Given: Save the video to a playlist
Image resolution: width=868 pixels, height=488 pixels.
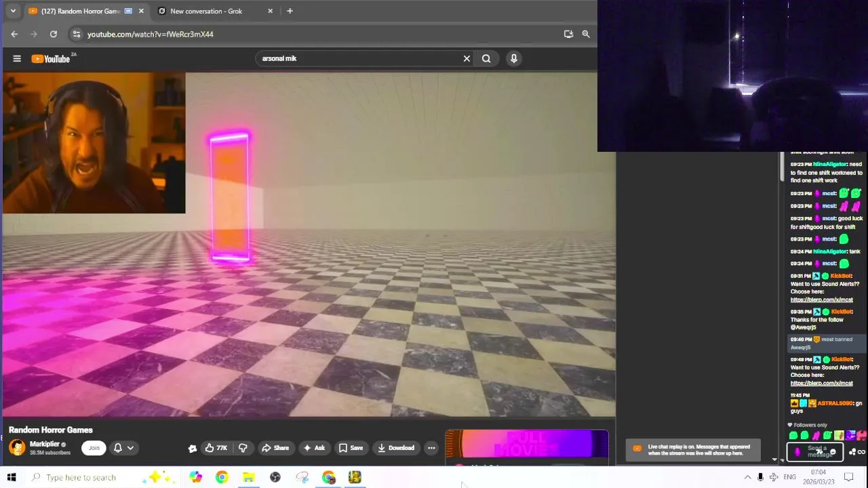Looking at the screenshot, I should pyautogui.click(x=351, y=448).
